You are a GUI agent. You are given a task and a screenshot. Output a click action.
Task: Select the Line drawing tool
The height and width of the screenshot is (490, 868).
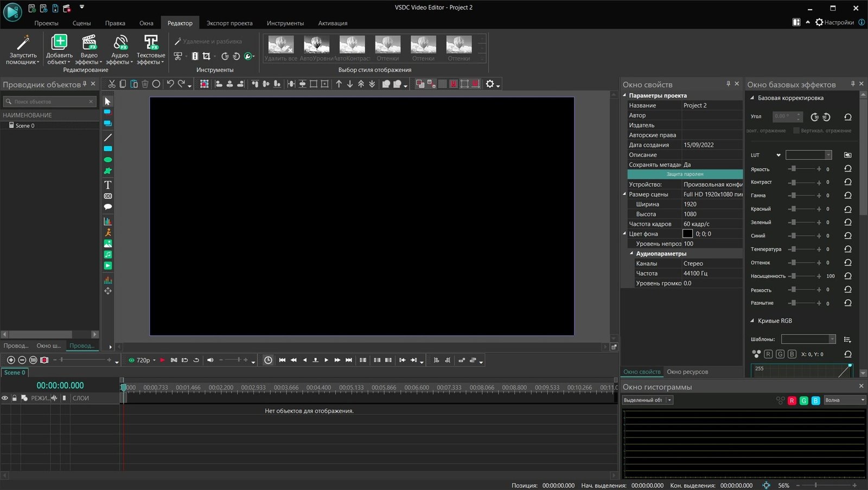point(108,137)
